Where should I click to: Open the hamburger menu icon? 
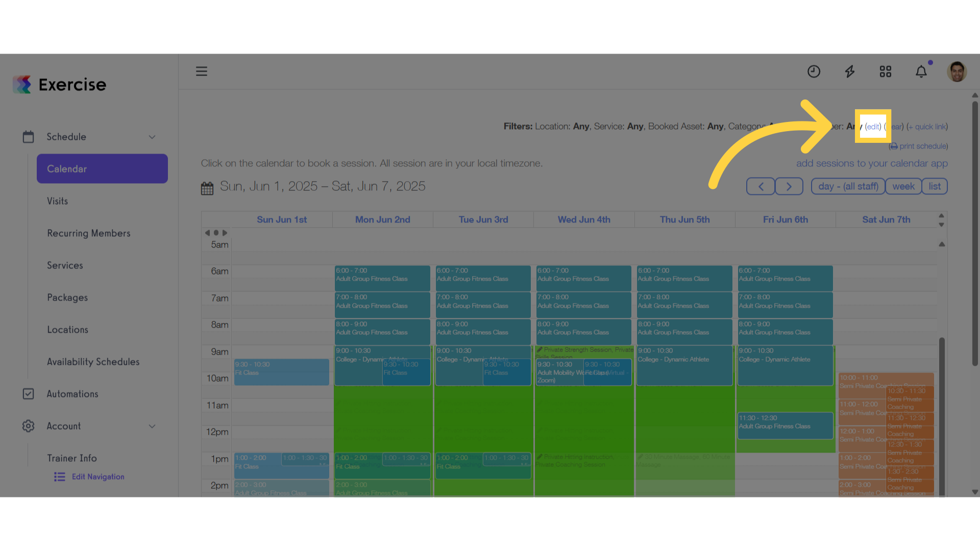[x=202, y=71]
